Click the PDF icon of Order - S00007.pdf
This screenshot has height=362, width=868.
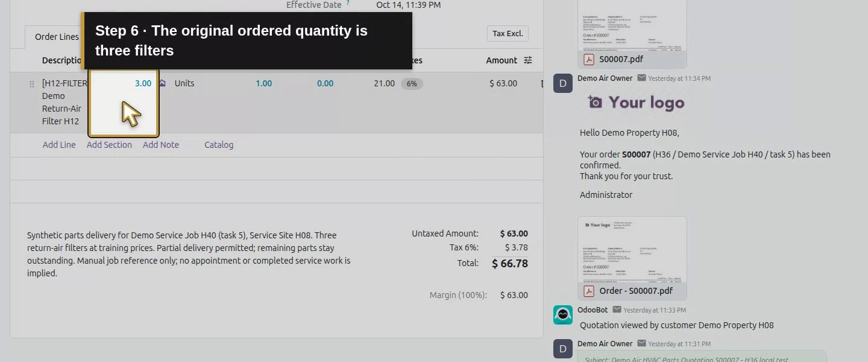589,291
